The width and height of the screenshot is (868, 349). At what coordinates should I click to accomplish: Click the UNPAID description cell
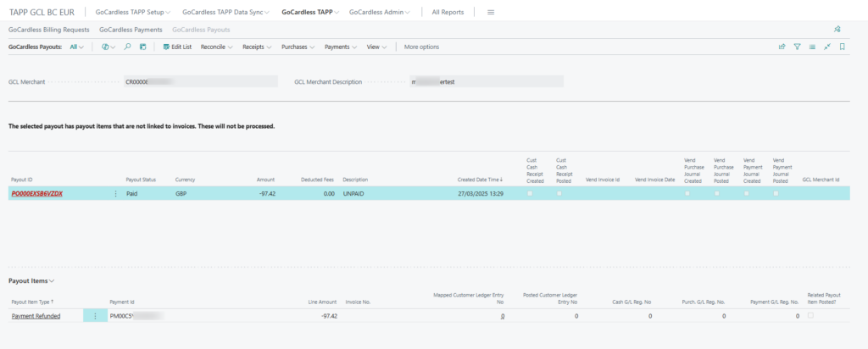click(353, 194)
